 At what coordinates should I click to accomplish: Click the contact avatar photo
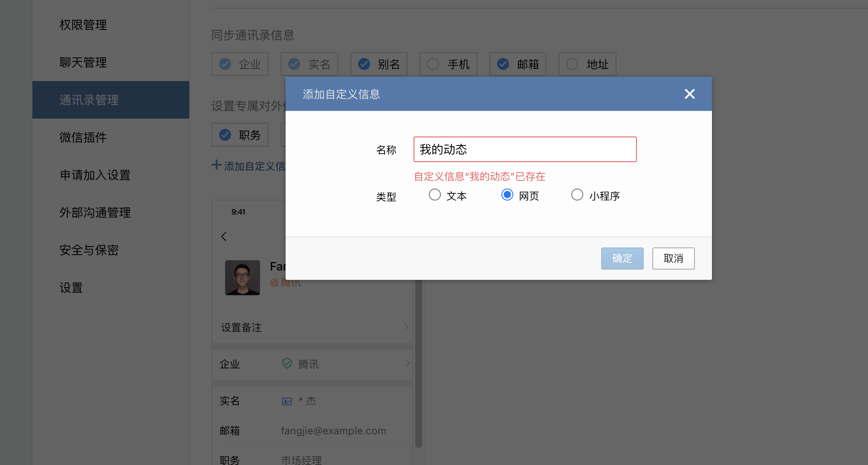pos(242,278)
